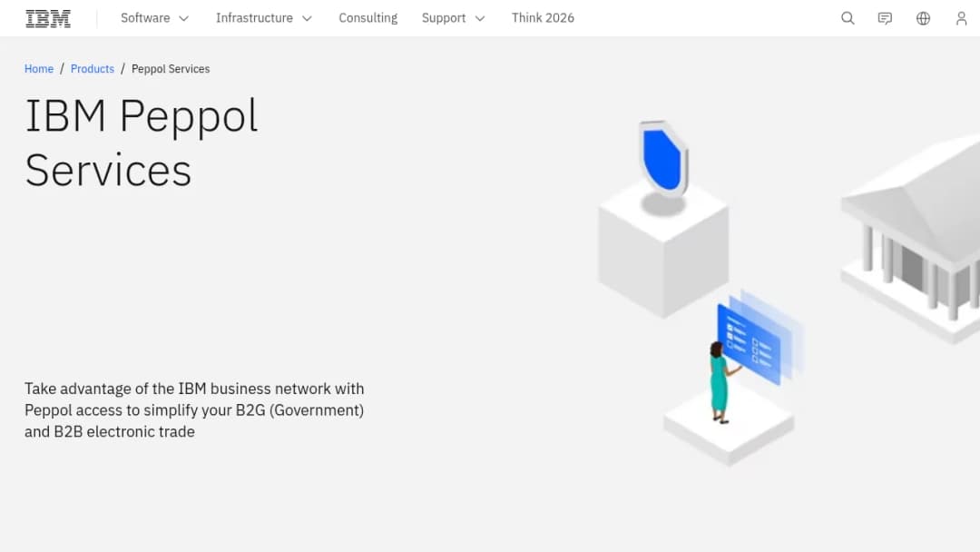
Task: Click the IBM Peppol Services heading
Action: point(142,143)
